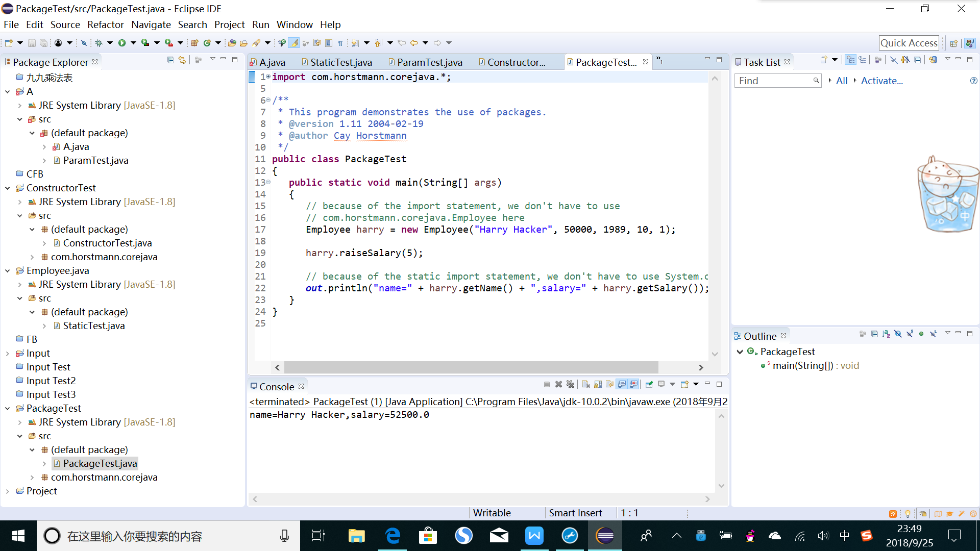
Task: Click Link with Editor in Package Explorer
Action: 182,60
